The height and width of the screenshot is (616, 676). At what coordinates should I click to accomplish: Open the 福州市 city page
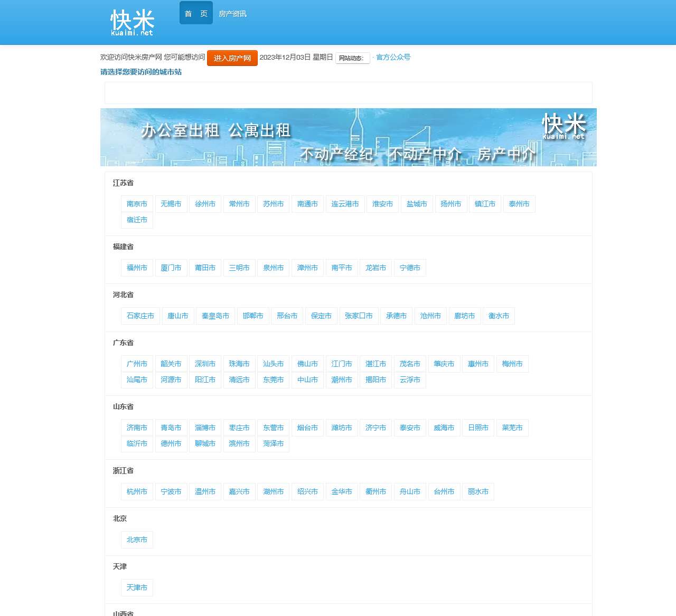[x=136, y=268]
